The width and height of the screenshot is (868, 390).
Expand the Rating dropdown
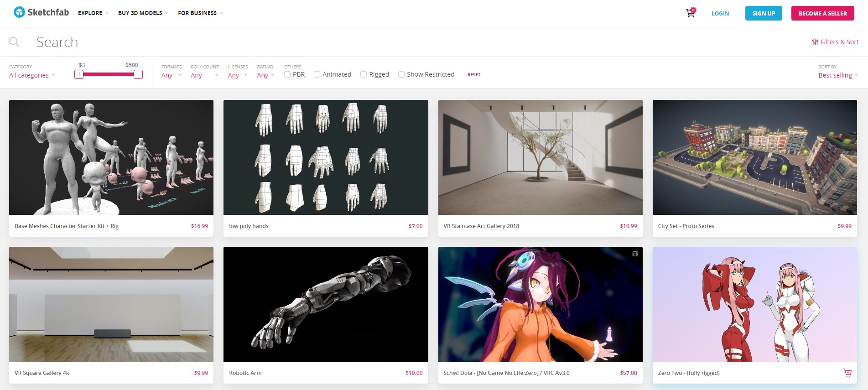[x=265, y=75]
